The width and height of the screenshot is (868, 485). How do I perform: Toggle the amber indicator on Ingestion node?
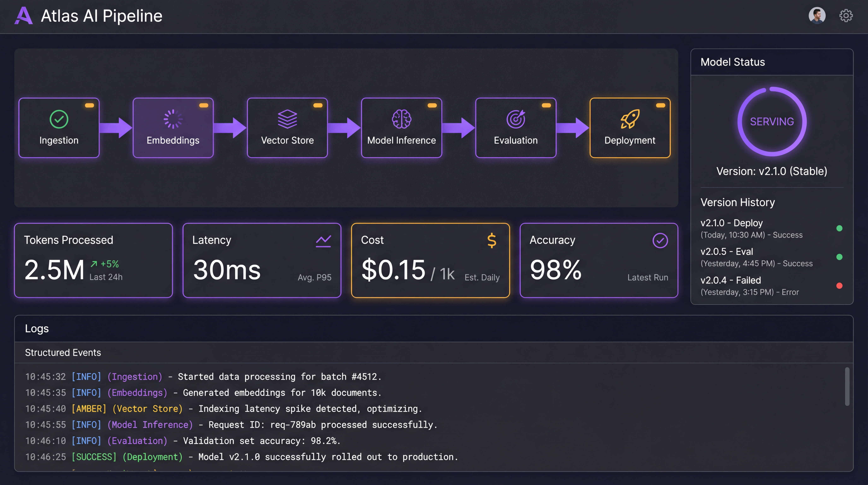pyautogui.click(x=89, y=106)
